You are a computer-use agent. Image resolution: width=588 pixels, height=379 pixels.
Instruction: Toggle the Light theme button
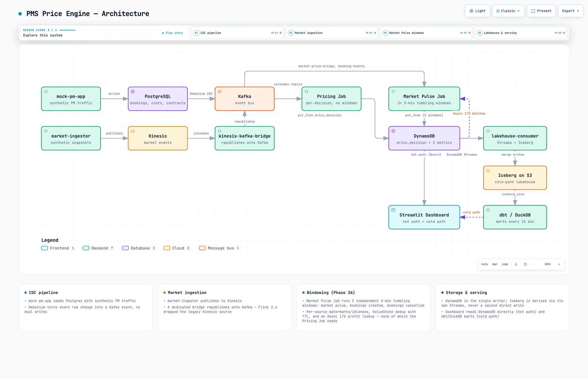point(477,11)
